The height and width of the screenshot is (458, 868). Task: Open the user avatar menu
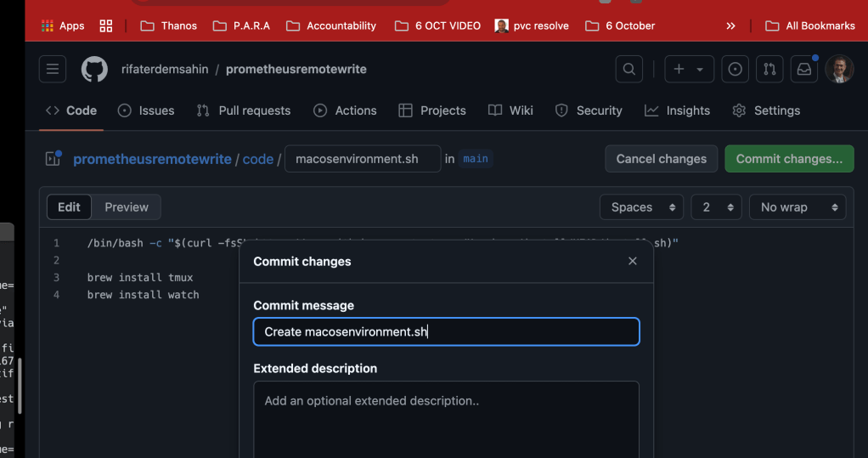[x=839, y=69]
